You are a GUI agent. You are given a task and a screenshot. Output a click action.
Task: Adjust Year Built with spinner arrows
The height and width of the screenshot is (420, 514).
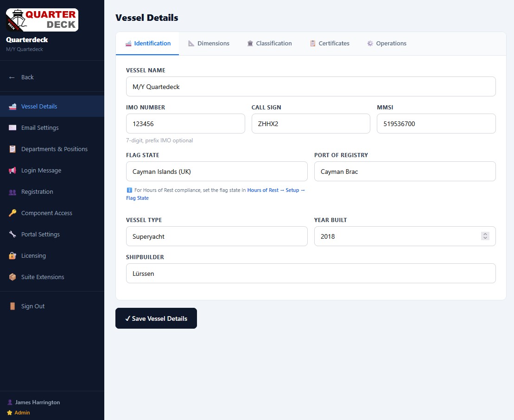point(485,236)
